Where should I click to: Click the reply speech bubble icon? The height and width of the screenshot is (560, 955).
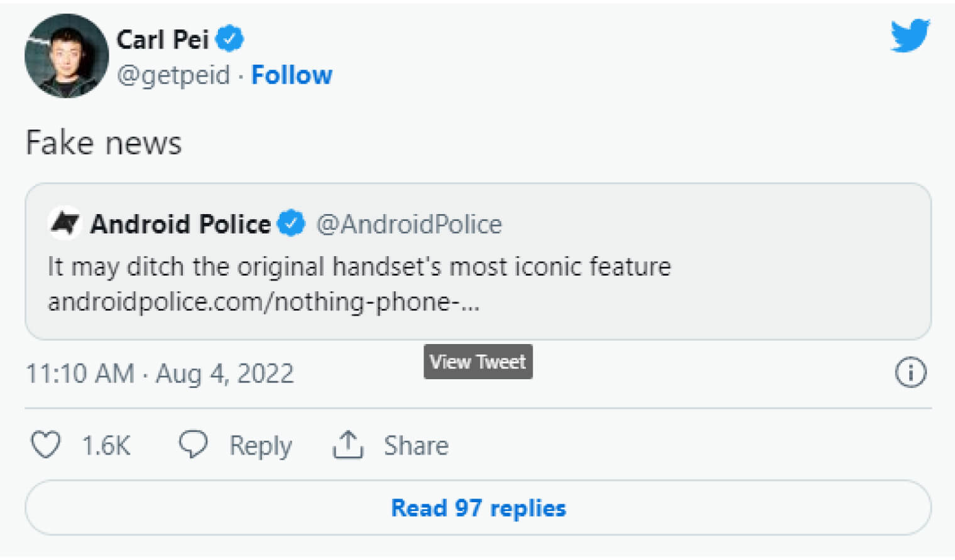pyautogui.click(x=193, y=444)
